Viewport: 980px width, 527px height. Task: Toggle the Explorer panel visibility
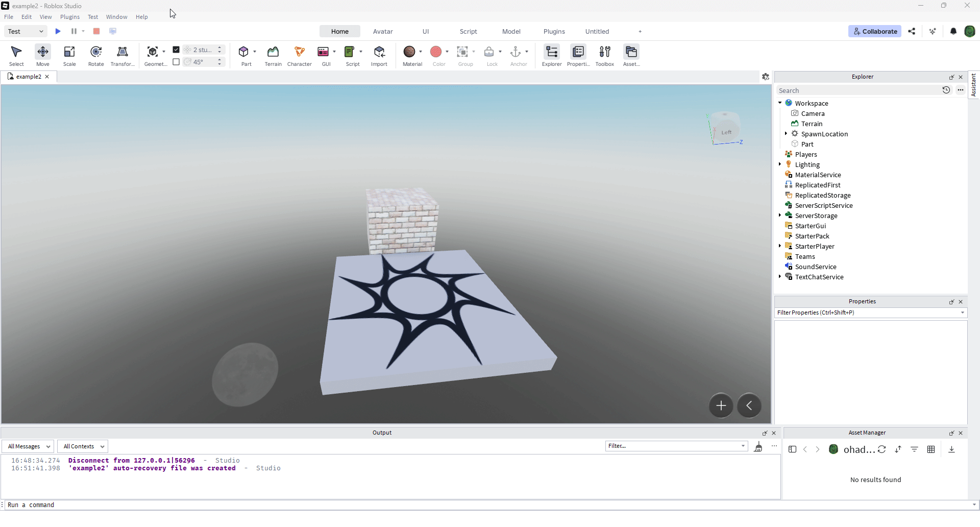point(551,55)
